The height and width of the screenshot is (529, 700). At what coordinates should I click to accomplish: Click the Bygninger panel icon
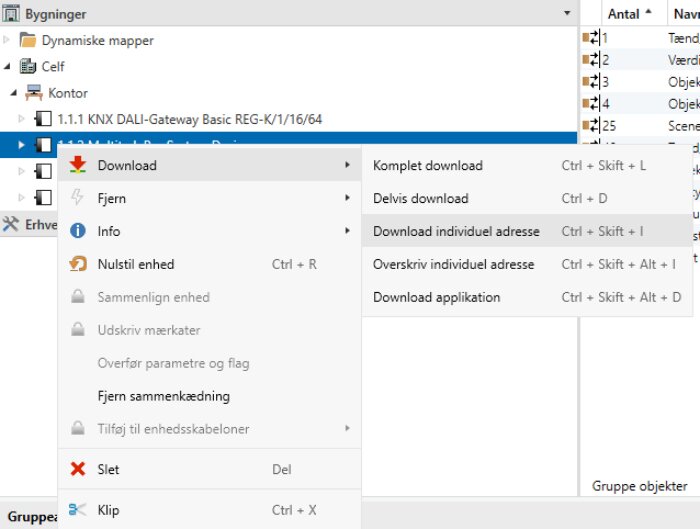(x=12, y=14)
